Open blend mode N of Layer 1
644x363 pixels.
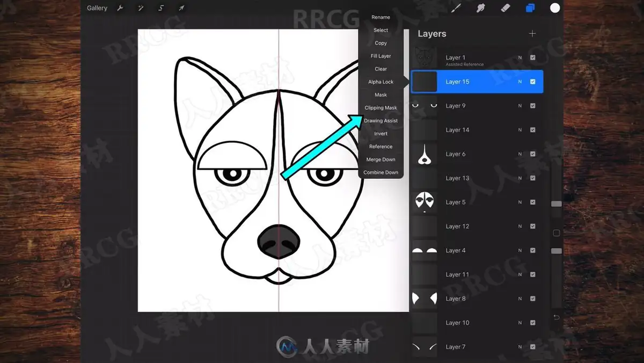(x=519, y=57)
